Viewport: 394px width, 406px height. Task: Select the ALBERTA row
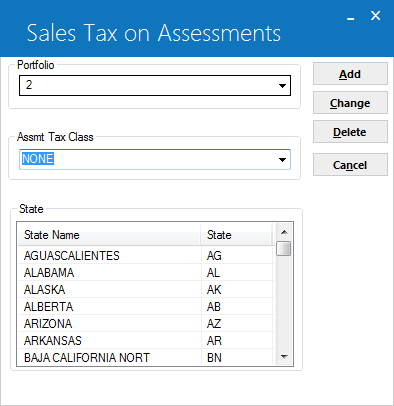tap(146, 306)
